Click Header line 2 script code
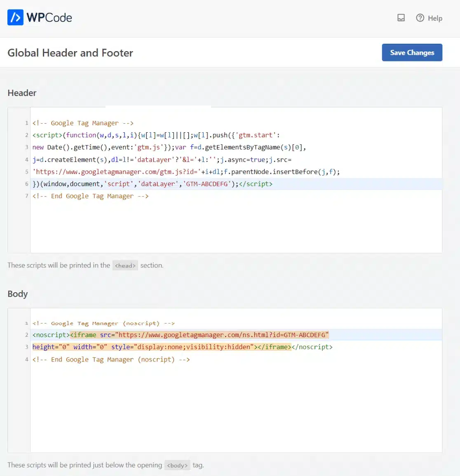 (156, 135)
